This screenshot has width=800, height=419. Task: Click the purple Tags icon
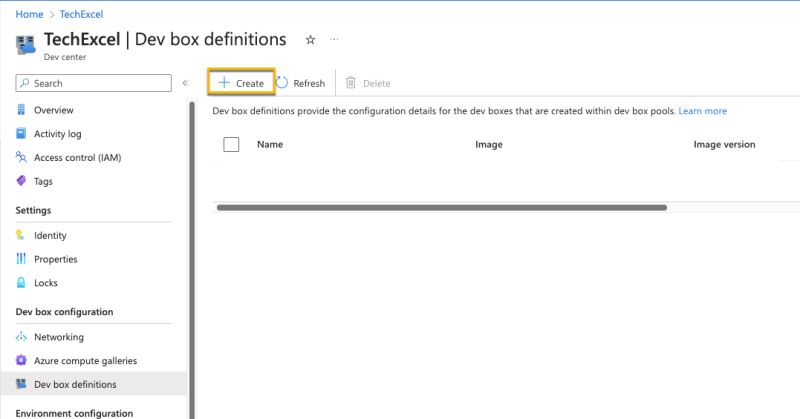pos(21,181)
